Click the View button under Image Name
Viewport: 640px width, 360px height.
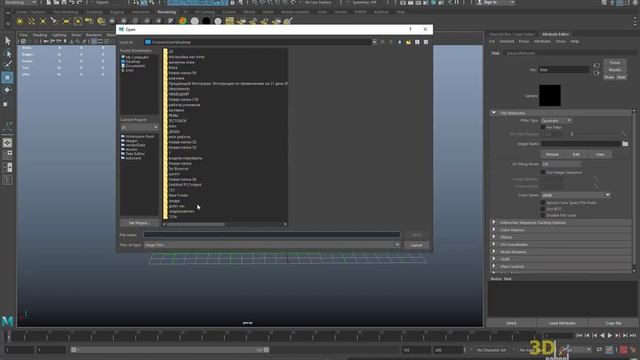coord(600,154)
